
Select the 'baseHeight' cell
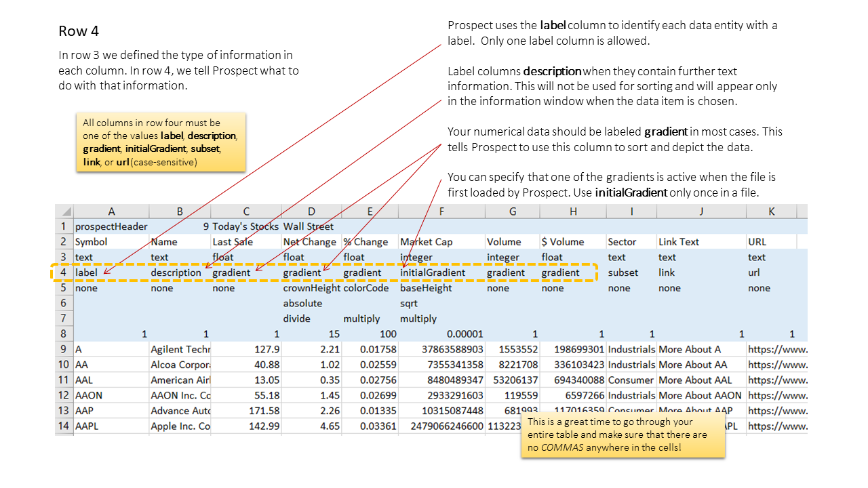441,288
